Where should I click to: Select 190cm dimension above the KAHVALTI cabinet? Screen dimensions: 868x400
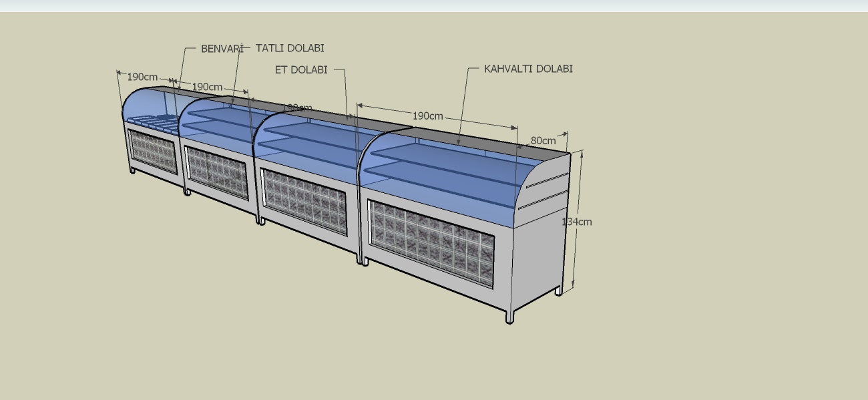(x=427, y=116)
